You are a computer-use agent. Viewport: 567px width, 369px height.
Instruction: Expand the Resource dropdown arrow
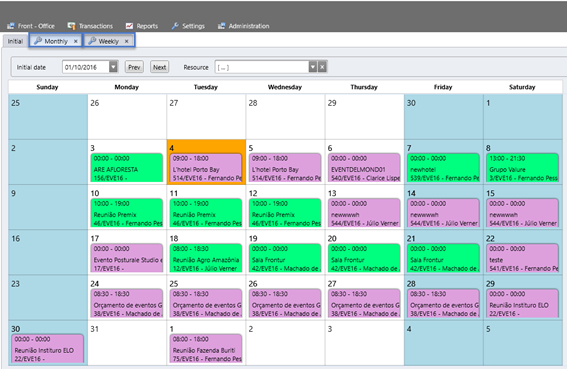point(313,67)
